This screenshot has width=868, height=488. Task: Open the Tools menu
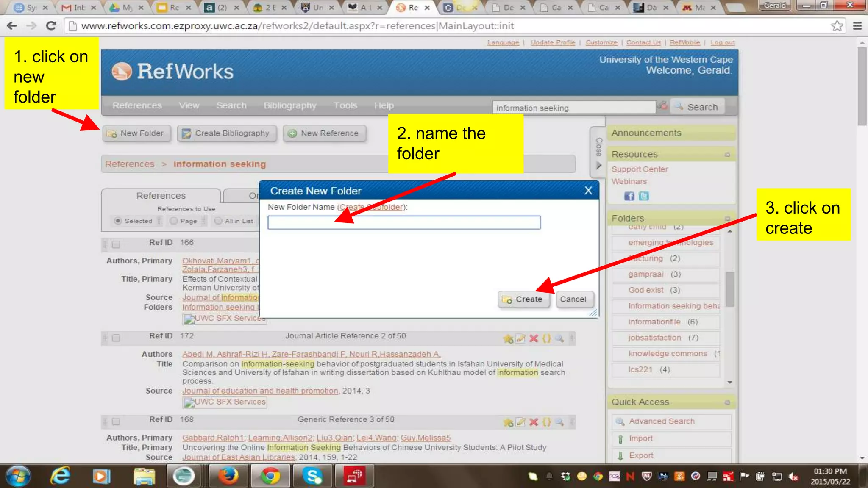click(345, 105)
